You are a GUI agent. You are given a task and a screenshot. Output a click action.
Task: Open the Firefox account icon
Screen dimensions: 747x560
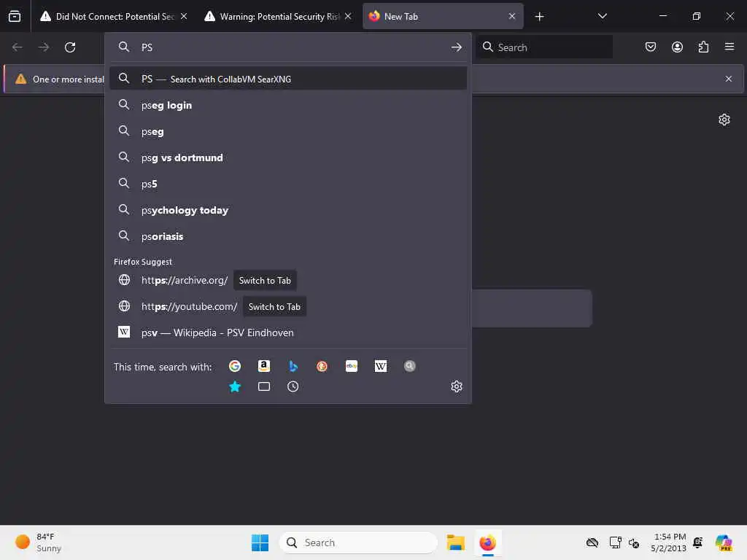point(677,47)
